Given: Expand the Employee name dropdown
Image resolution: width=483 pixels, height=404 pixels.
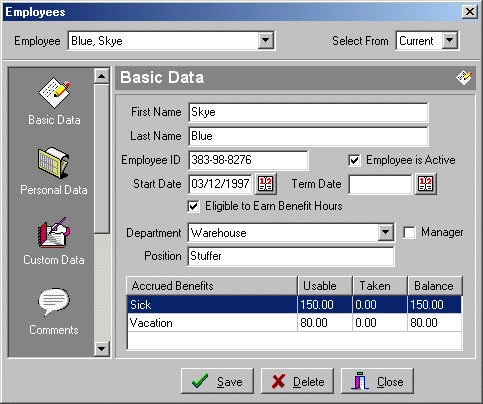Looking at the screenshot, I should click(265, 41).
